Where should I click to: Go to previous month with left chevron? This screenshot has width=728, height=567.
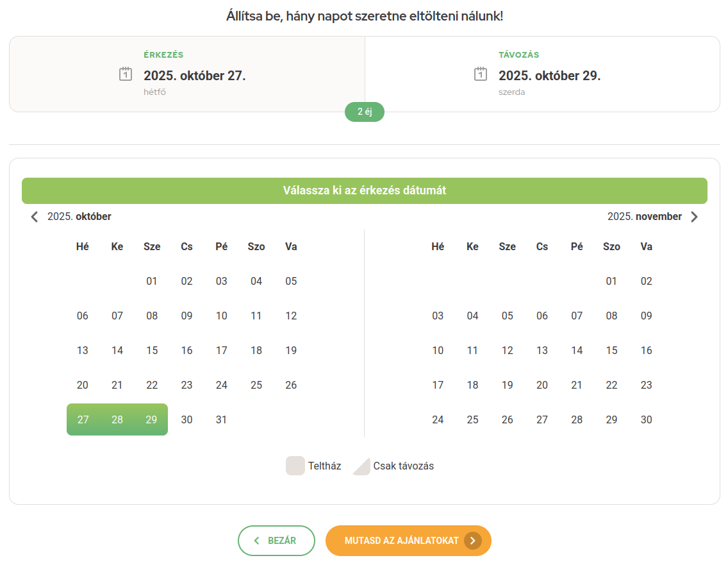[35, 217]
